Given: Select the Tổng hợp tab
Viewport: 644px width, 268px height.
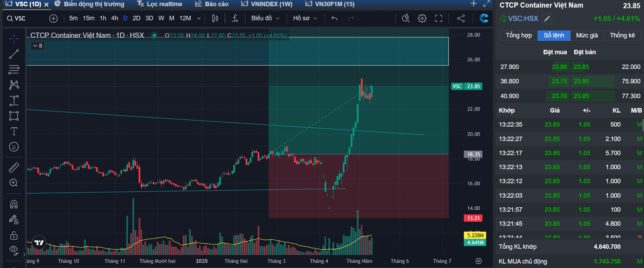Looking at the screenshot, I should pos(519,35).
